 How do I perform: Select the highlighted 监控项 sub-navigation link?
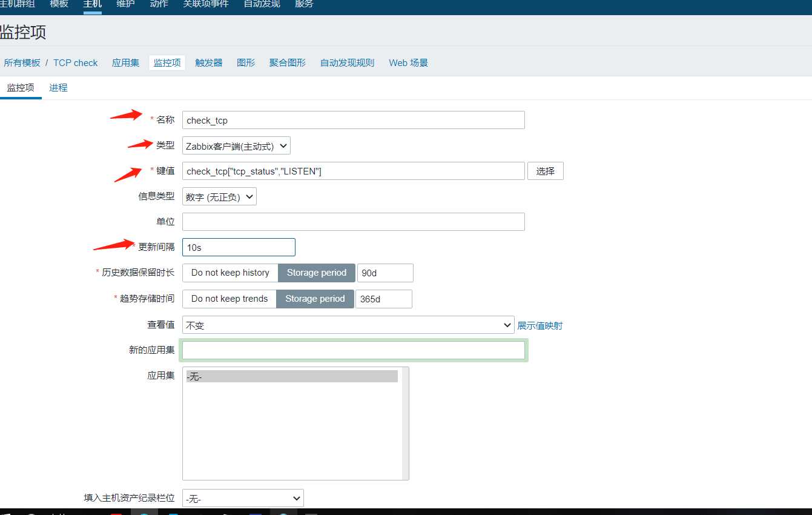click(167, 62)
